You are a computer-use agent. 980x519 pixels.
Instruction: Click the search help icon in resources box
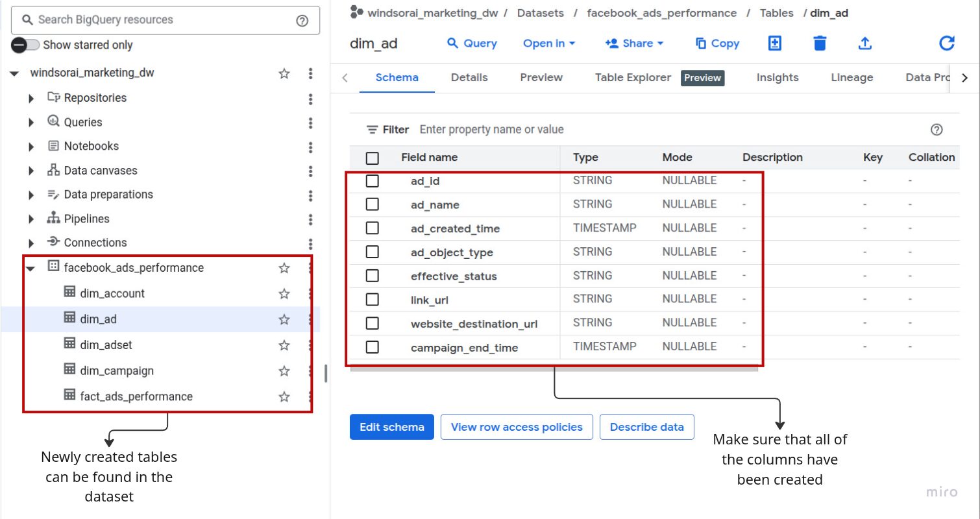pyautogui.click(x=302, y=20)
